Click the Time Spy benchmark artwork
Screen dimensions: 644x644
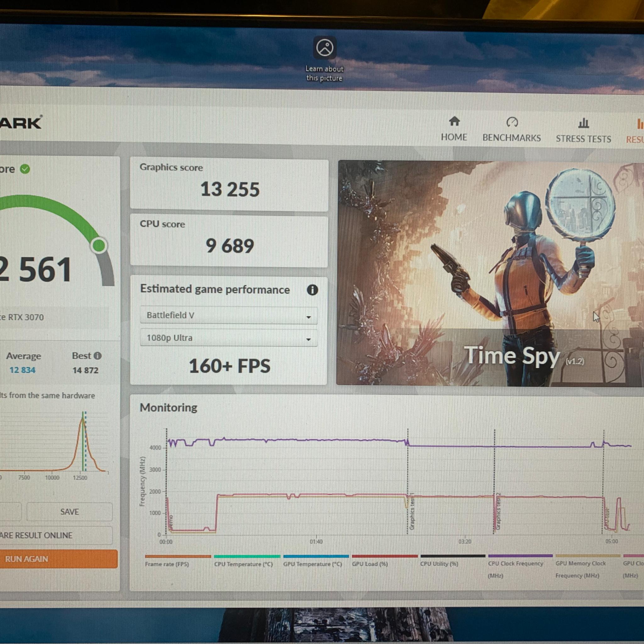[490, 273]
